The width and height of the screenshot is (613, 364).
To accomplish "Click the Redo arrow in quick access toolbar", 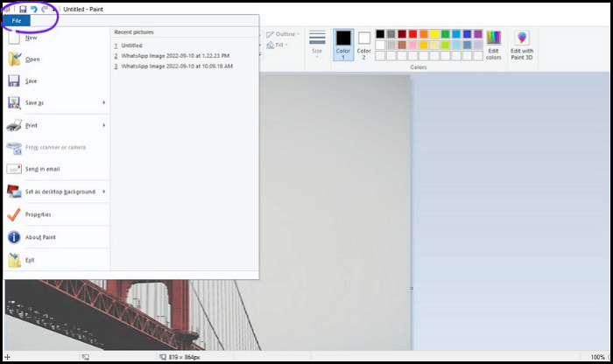I will click(x=45, y=9).
